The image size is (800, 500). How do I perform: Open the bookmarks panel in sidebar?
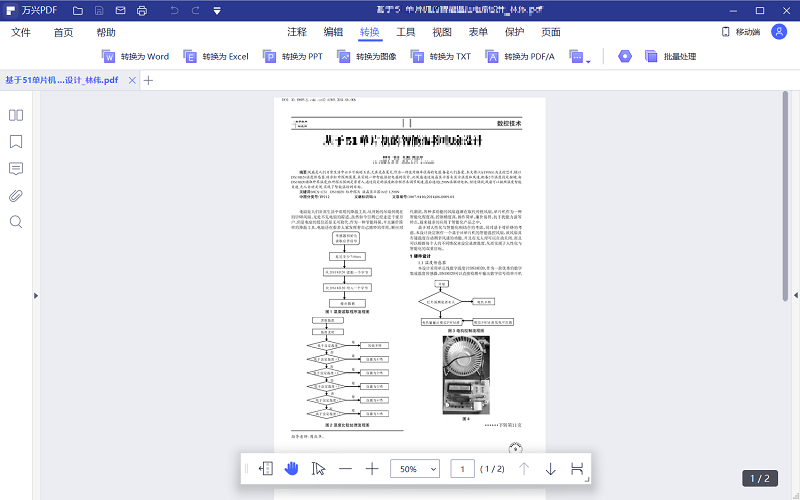click(16, 141)
